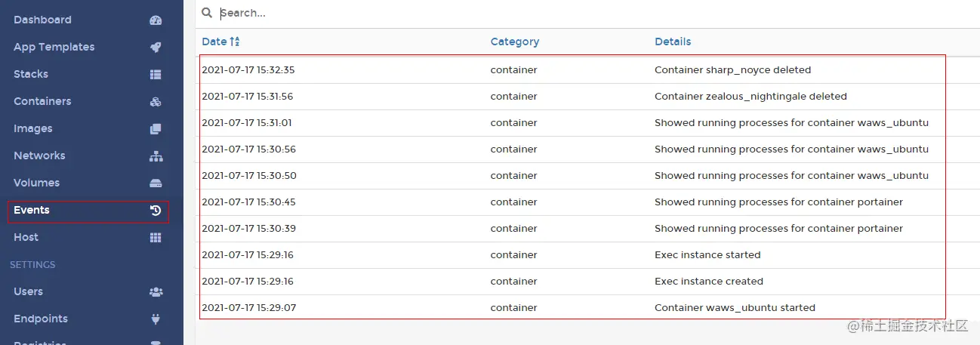Click the Stacks list icon
980x345 pixels.
(x=156, y=75)
